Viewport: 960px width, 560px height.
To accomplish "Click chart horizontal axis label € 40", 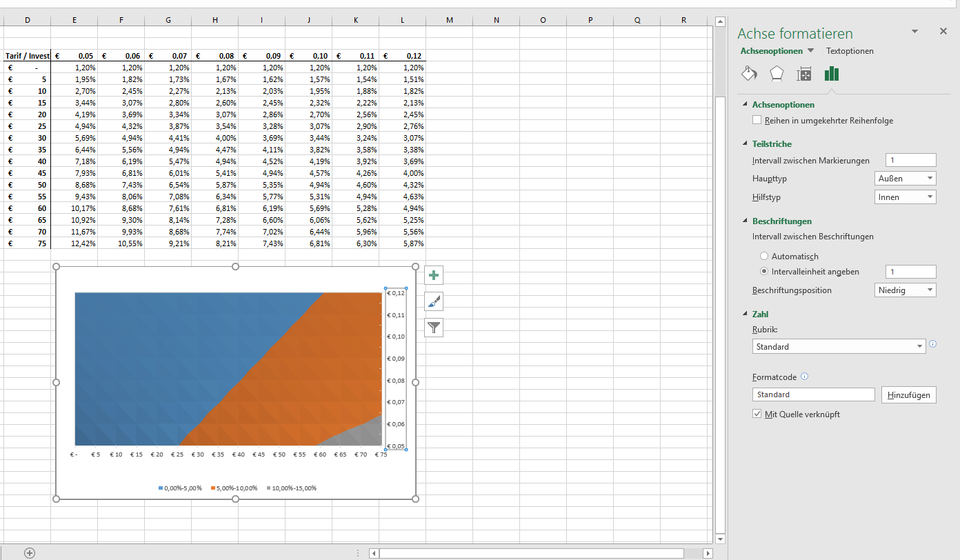I will click(x=238, y=454).
